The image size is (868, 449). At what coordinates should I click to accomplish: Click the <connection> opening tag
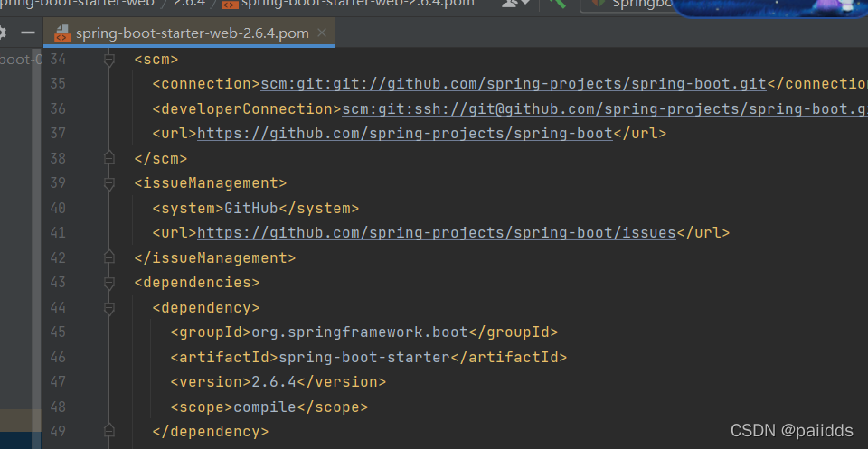[x=206, y=84]
